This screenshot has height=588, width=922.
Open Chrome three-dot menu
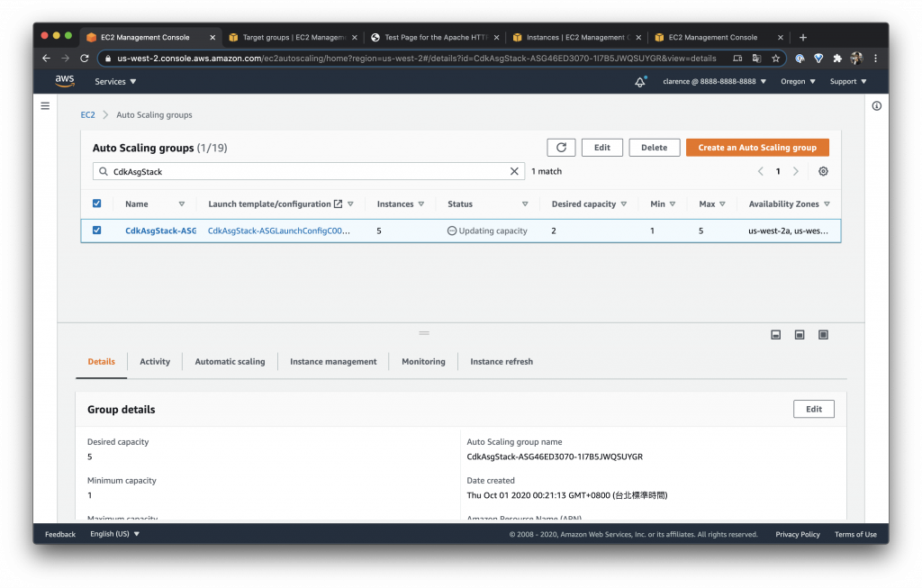[x=875, y=59]
